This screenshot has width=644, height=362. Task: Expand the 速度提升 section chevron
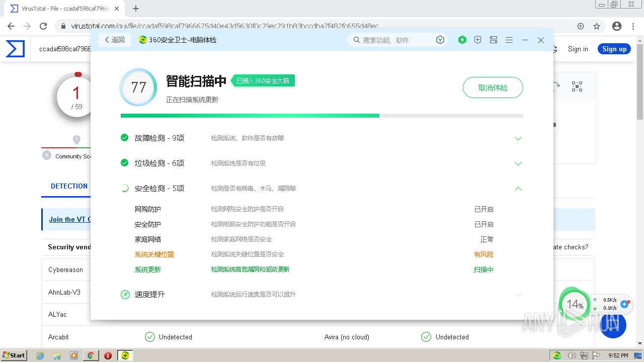coord(518,295)
